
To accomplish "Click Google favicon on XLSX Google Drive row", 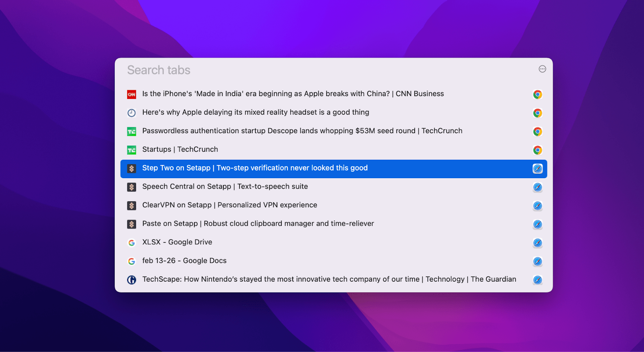I will [132, 243].
